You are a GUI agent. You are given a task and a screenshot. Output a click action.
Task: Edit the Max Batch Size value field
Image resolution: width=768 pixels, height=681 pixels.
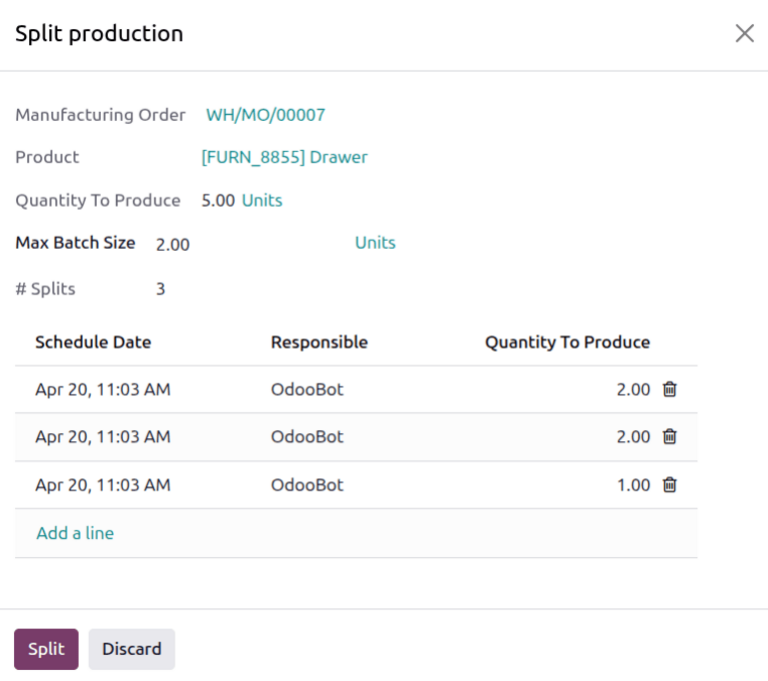tap(250, 244)
